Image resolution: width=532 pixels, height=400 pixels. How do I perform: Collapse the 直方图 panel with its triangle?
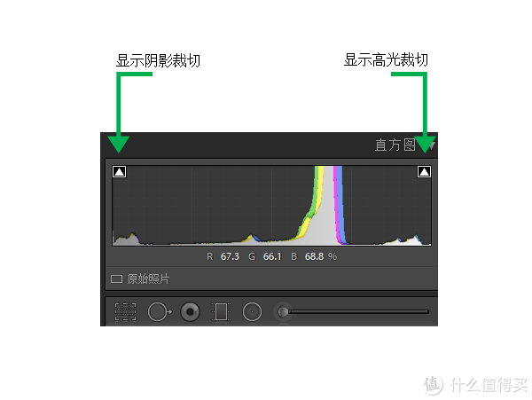coord(432,145)
